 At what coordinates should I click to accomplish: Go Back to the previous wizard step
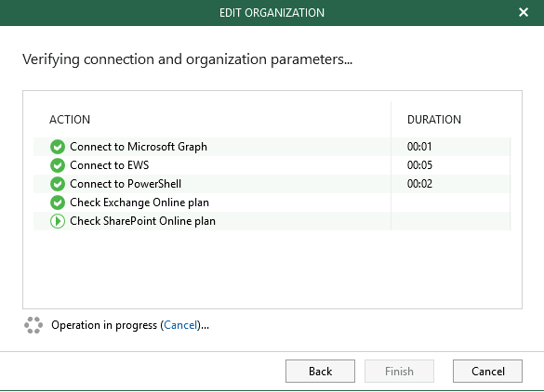pos(320,372)
